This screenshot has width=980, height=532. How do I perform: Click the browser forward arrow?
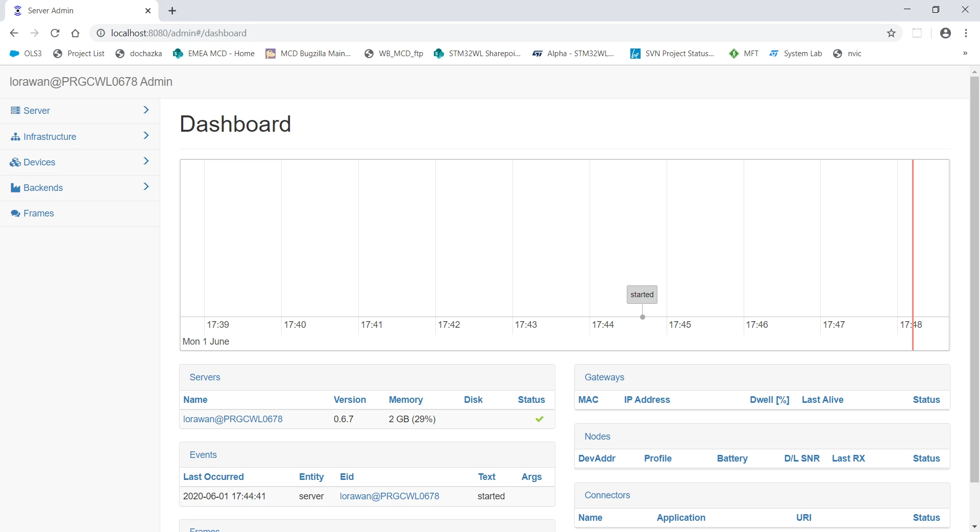[34, 33]
